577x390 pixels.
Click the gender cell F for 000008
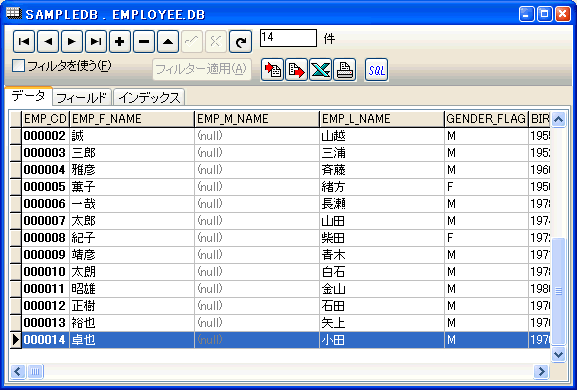(486, 238)
